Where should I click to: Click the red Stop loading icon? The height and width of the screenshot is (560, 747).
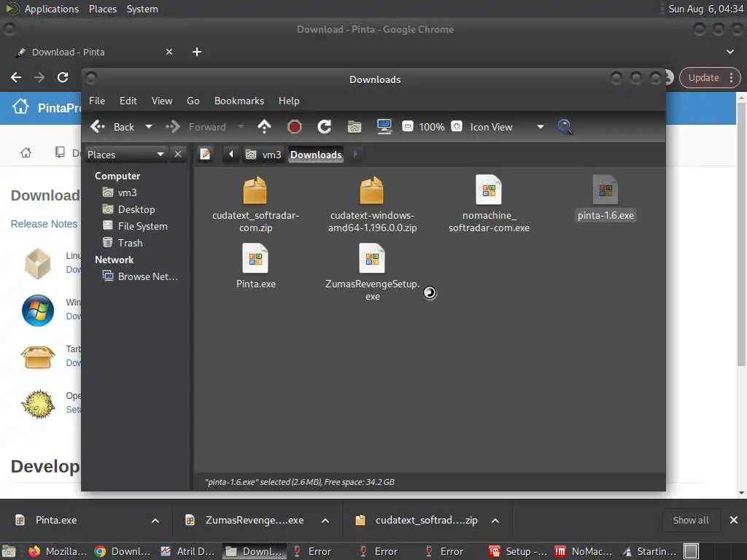point(295,127)
